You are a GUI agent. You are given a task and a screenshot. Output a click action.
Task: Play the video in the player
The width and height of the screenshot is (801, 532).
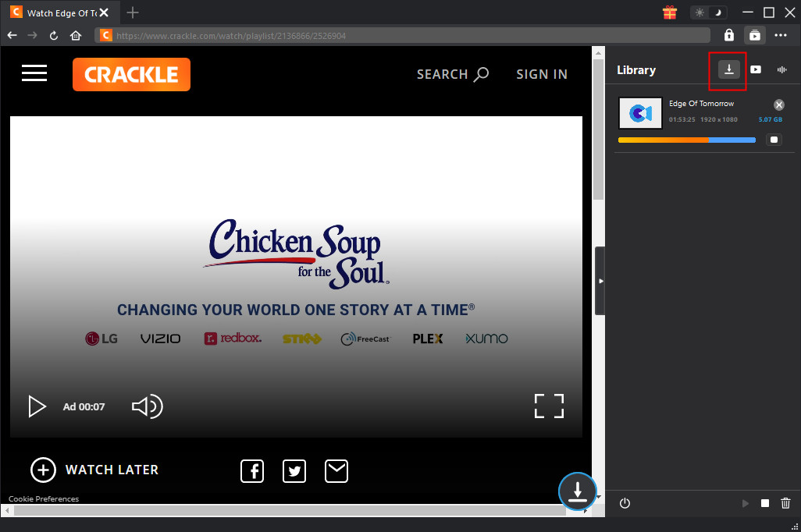(x=37, y=406)
